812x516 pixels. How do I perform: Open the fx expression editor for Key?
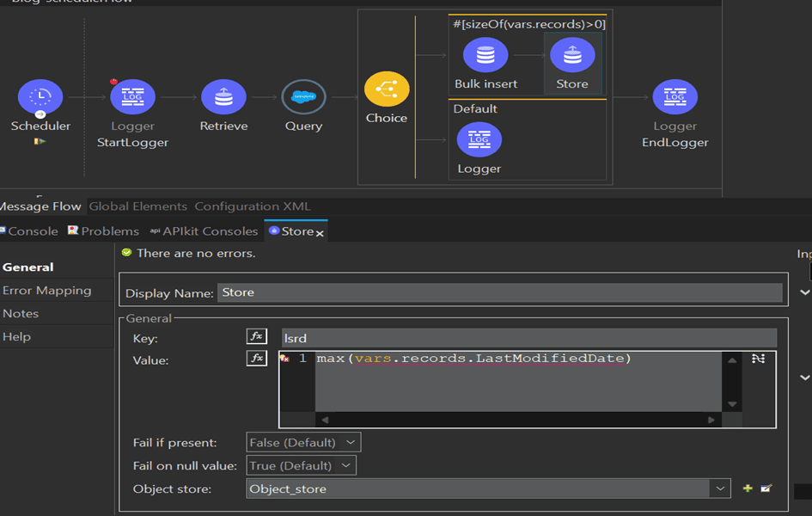256,335
